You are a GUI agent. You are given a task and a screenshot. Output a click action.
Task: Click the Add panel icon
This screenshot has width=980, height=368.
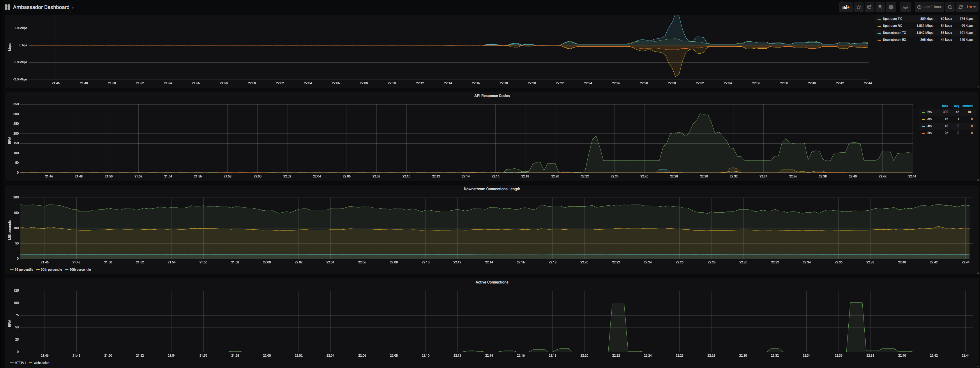tap(845, 7)
